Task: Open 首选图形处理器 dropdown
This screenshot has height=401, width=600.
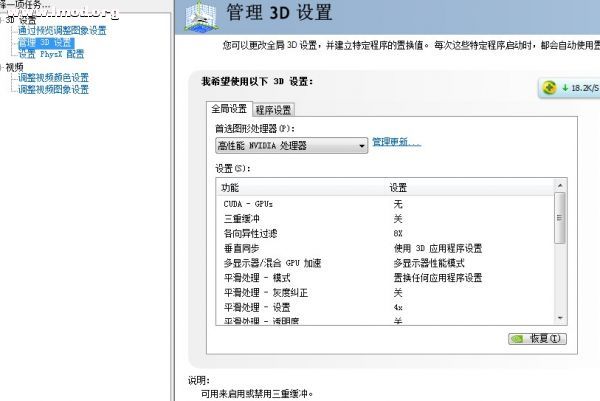Action: click(289, 145)
